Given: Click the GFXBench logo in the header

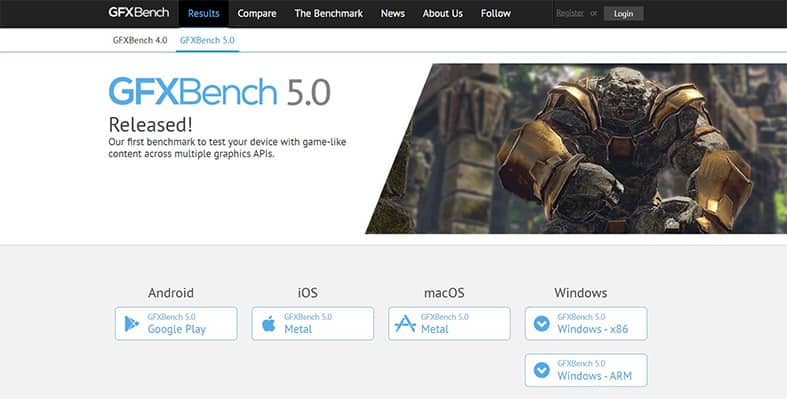Looking at the screenshot, I should pos(139,13).
